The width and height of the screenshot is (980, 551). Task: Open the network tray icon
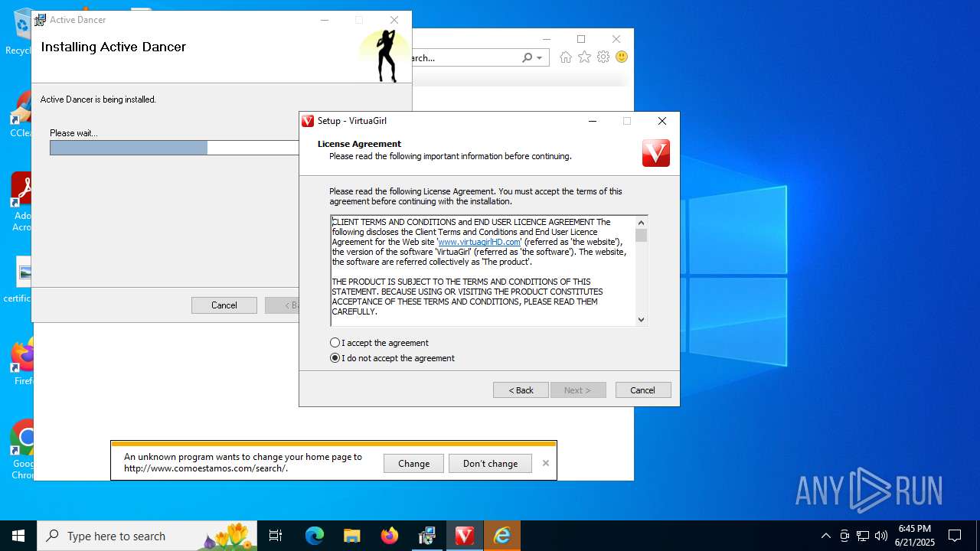click(x=863, y=536)
